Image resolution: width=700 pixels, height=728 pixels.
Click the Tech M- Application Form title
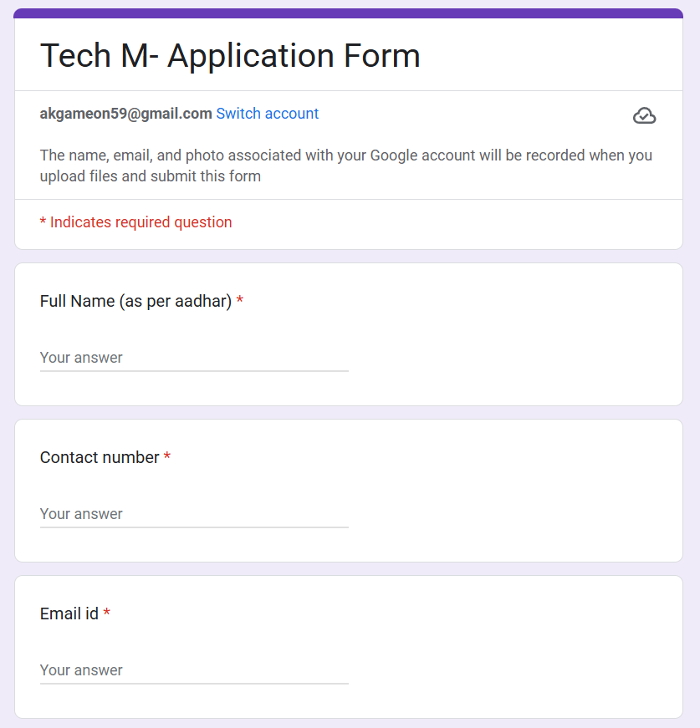(230, 56)
